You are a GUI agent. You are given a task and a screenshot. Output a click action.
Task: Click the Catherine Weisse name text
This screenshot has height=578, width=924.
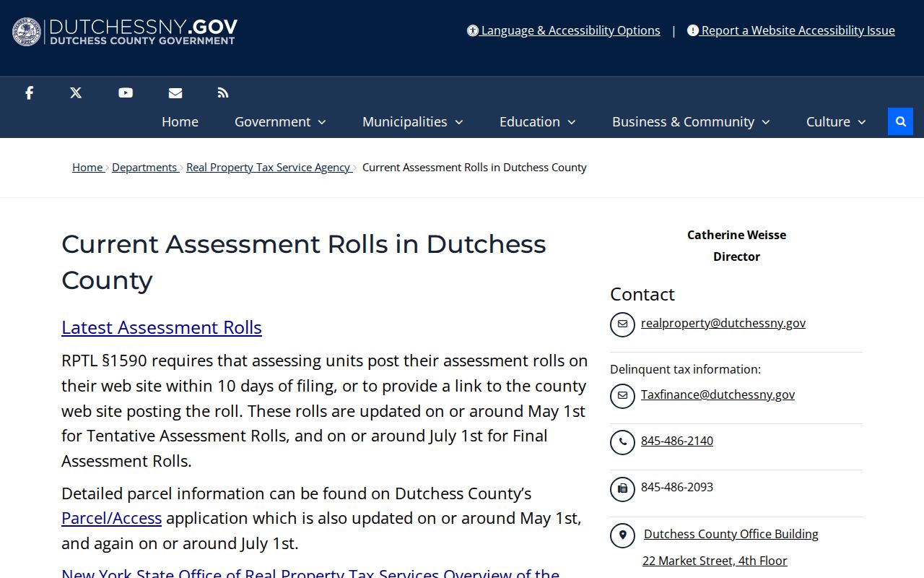(736, 235)
